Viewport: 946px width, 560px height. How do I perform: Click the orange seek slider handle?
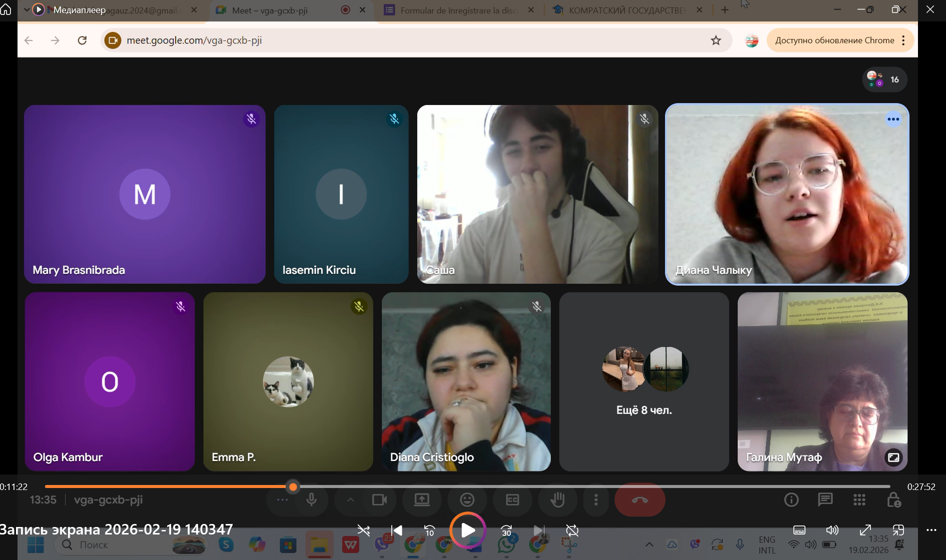click(x=293, y=486)
